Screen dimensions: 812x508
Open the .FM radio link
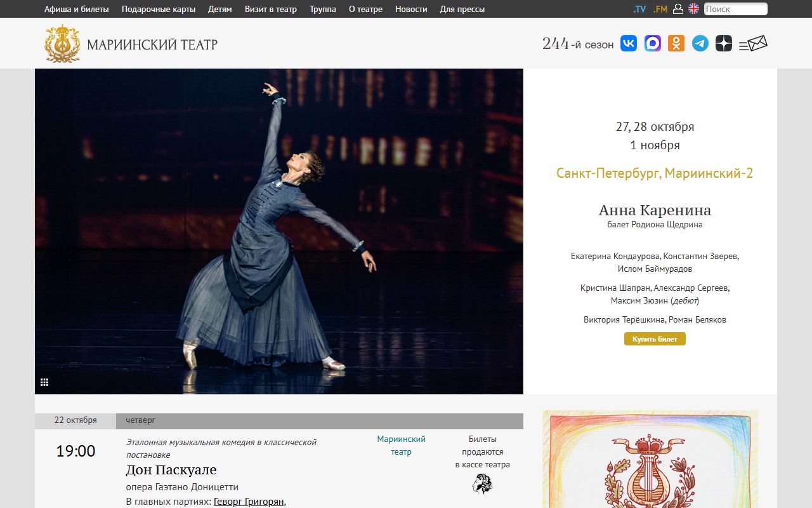[x=660, y=9]
